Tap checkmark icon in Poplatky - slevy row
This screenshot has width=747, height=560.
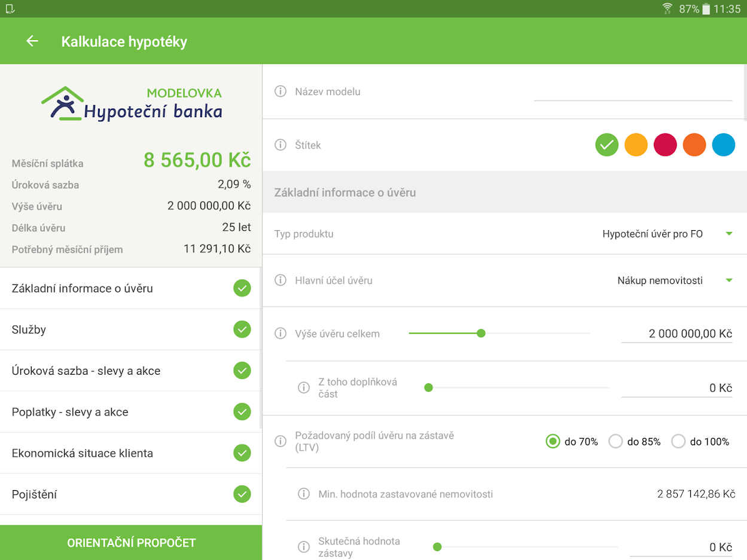pos(242,412)
